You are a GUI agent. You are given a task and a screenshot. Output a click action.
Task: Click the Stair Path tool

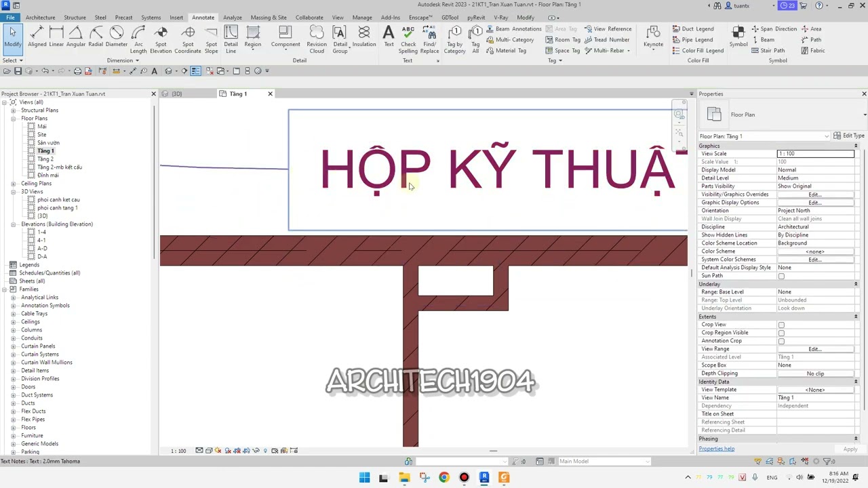tap(768, 50)
